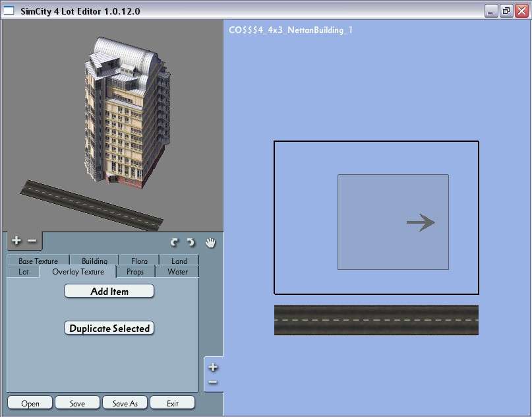The width and height of the screenshot is (532, 417).
Task: Rotate the preview clockwise
Action: tap(191, 242)
